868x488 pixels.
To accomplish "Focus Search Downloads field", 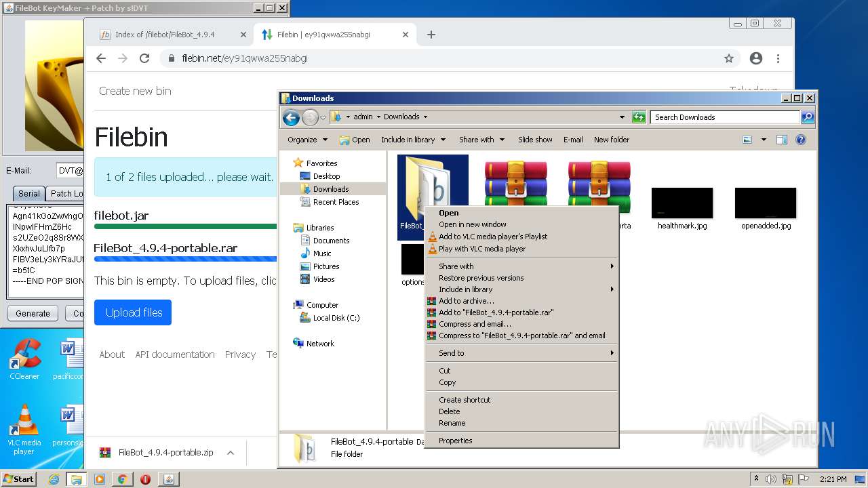I will click(725, 117).
